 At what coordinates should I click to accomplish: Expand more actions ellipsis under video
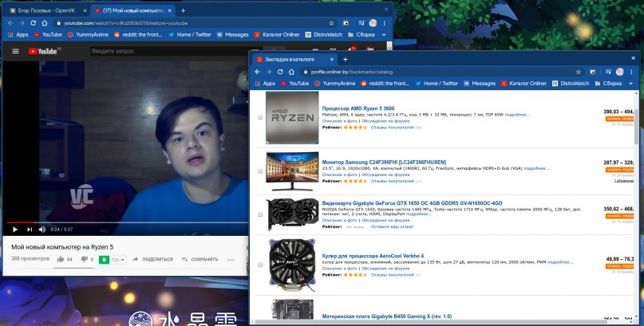coord(231,259)
